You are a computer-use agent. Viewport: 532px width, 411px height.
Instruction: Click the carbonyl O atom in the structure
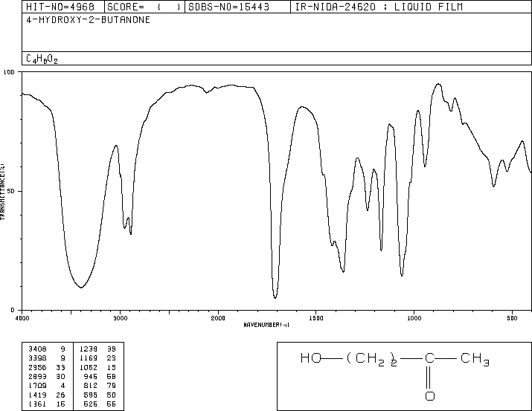pyautogui.click(x=429, y=395)
